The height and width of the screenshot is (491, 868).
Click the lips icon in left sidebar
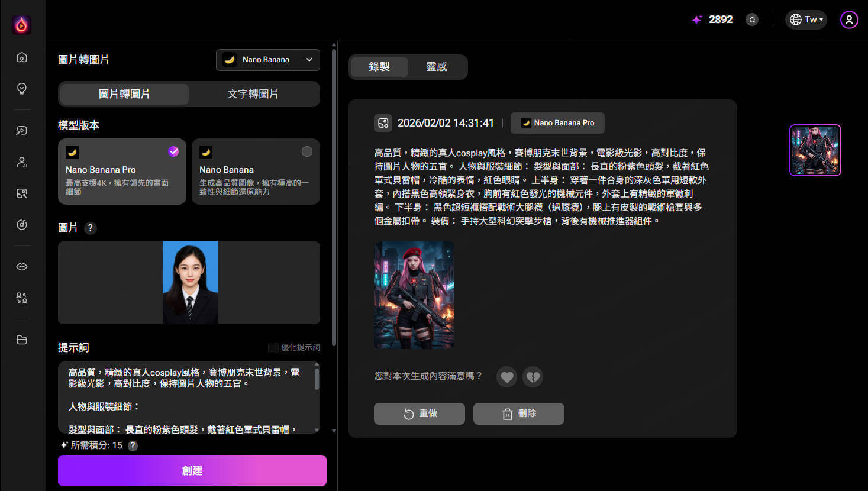click(22, 267)
